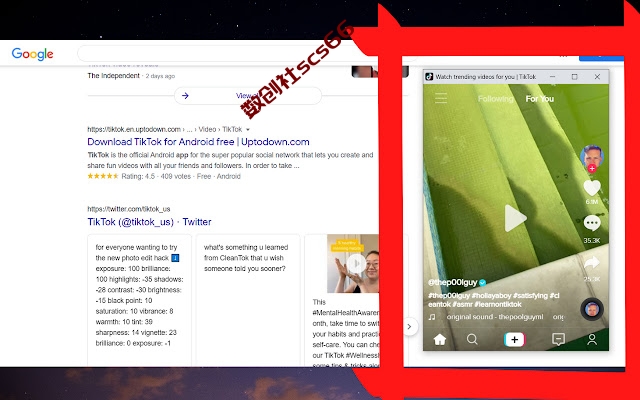Play video thumbnail in third tweet card
This screenshot has width=640, height=400.
pyautogui.click(x=356, y=263)
